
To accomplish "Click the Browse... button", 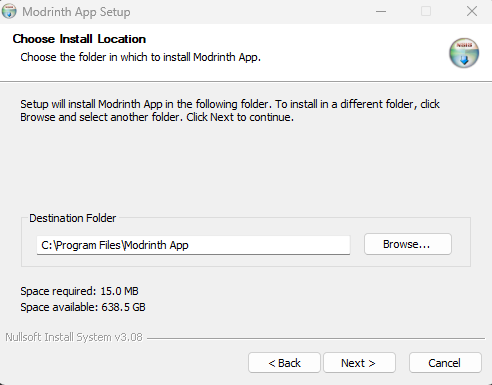I will [408, 244].
